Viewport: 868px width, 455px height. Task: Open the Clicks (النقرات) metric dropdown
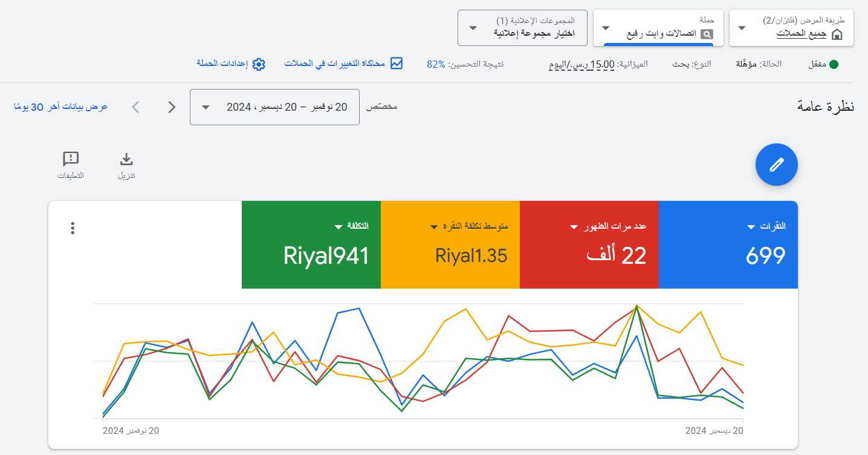(767, 226)
